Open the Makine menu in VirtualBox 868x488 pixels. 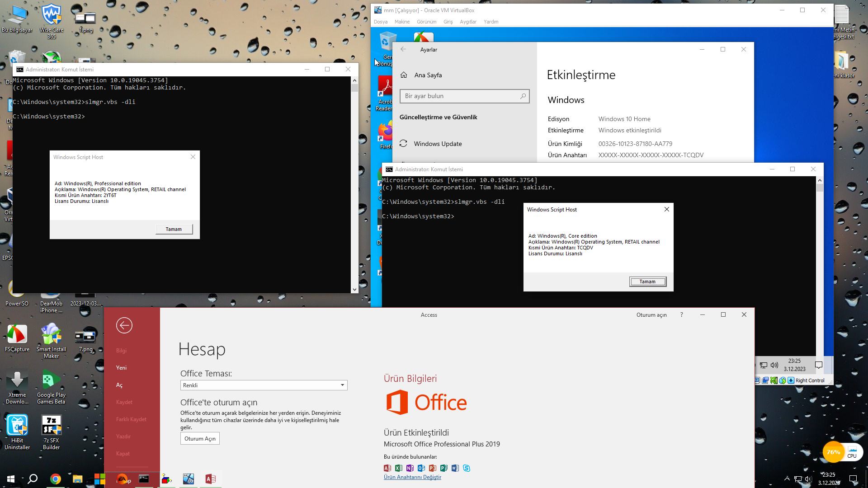(401, 22)
